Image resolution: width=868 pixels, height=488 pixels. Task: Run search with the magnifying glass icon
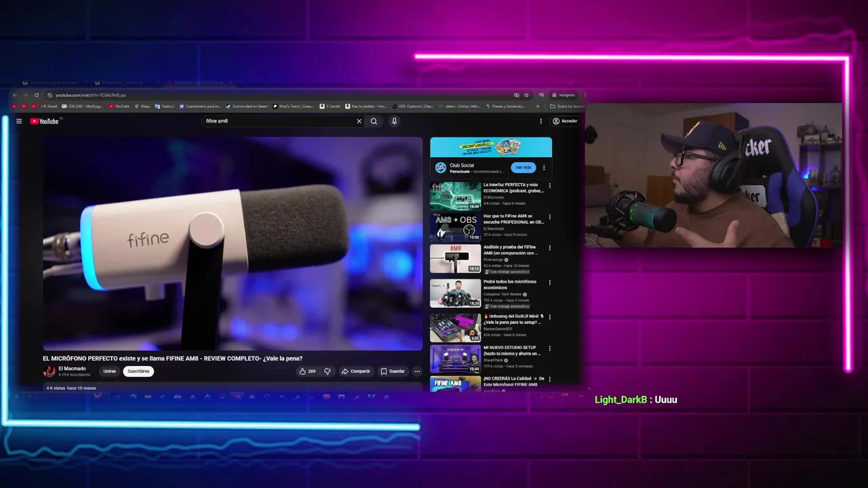[374, 121]
